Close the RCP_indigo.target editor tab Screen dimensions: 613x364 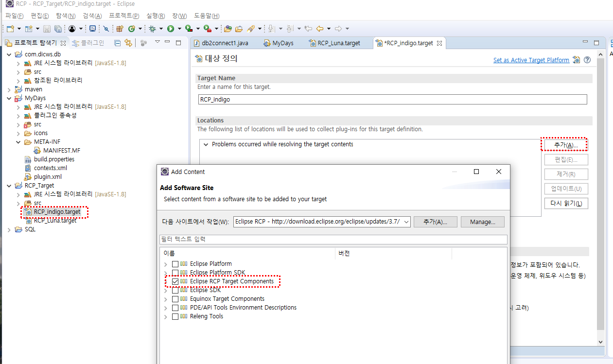pyautogui.click(x=439, y=43)
